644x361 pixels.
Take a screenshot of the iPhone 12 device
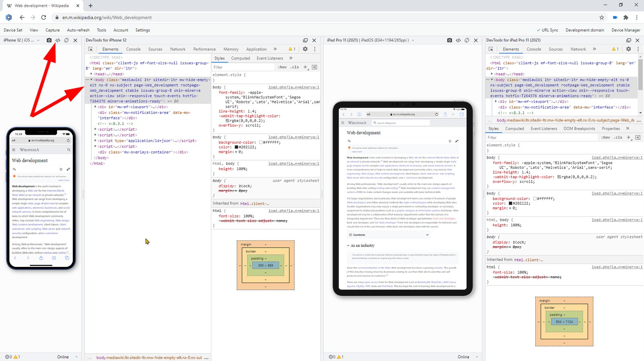(x=49, y=40)
